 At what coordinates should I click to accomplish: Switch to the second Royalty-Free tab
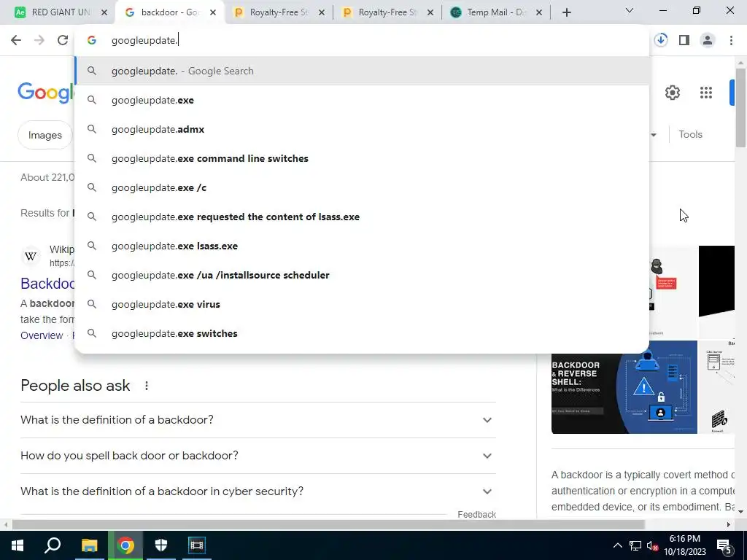[387, 12]
